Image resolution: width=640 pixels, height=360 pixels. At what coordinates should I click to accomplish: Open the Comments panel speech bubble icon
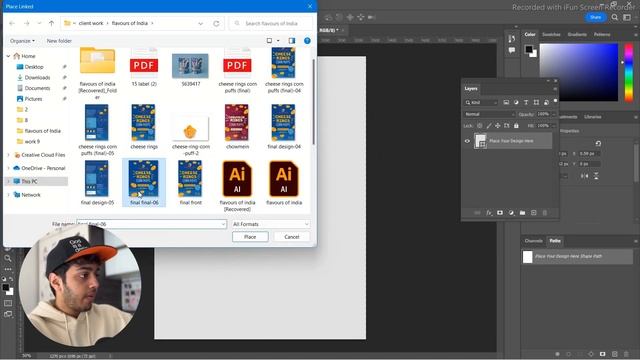(512, 50)
